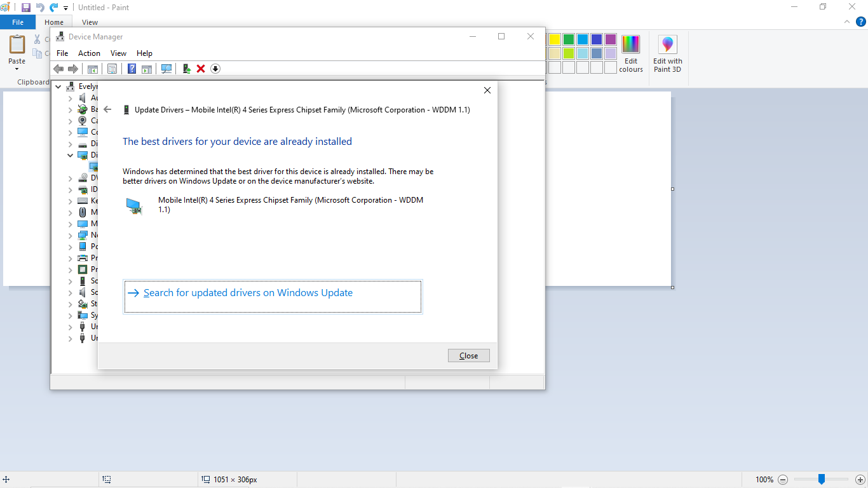Toggle the console tree icon in Device Manager toolbar

point(93,69)
